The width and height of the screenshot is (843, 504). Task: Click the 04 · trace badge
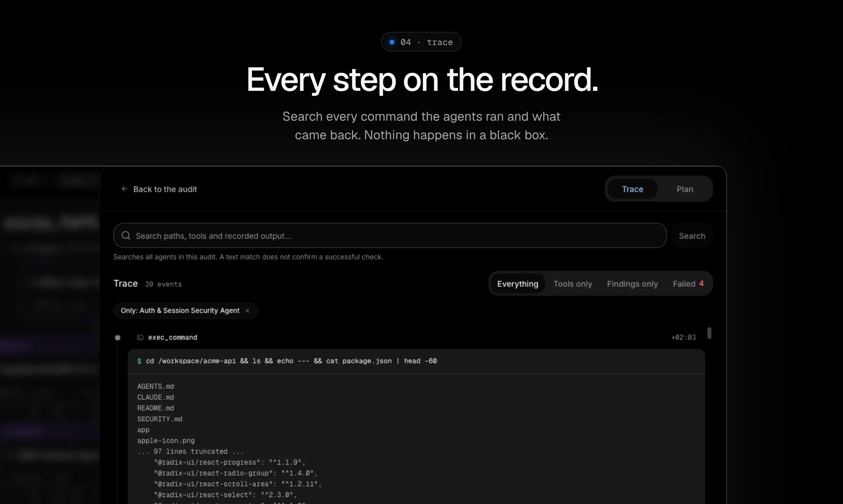point(421,42)
